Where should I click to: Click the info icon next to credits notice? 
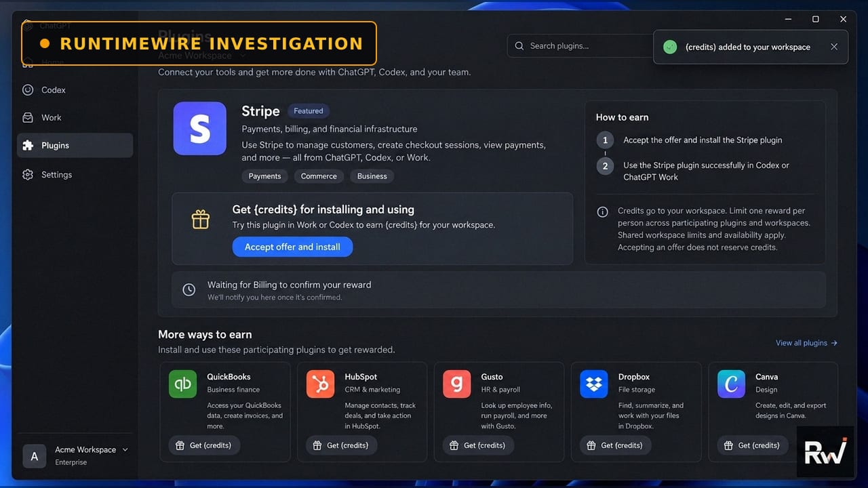point(602,211)
